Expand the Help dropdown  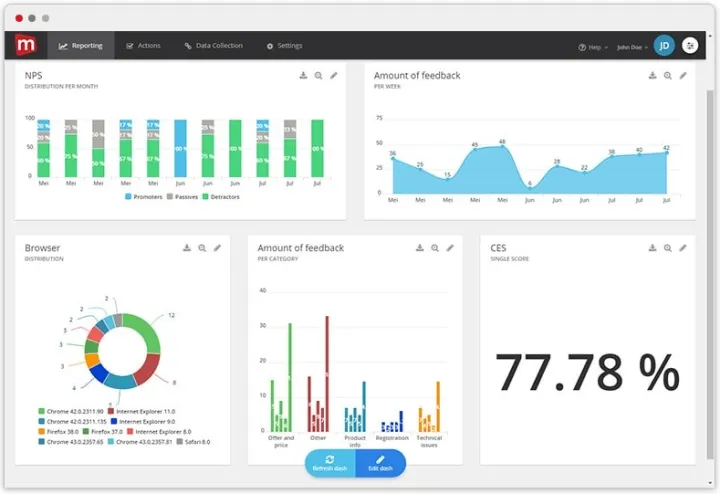592,47
